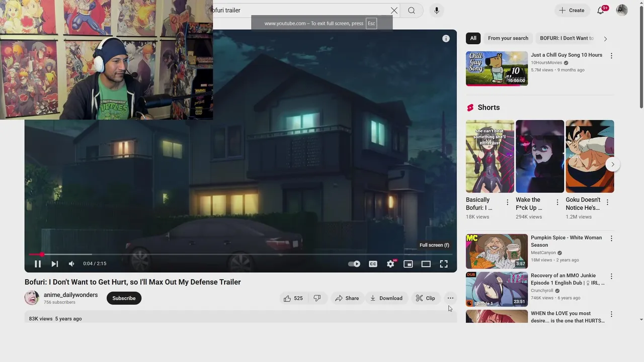Select BOFURI: I Don't Want chip
Screen dimensions: 644x362
(x=567, y=38)
